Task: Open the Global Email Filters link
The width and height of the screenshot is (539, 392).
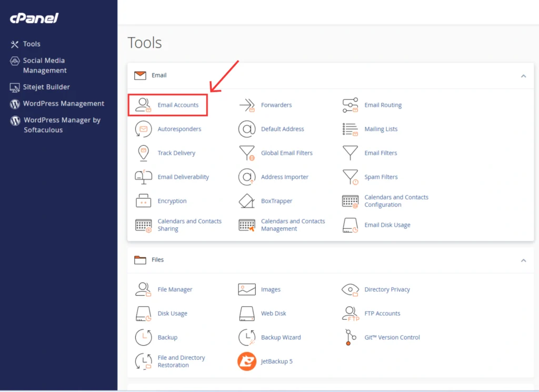Action: [x=287, y=153]
